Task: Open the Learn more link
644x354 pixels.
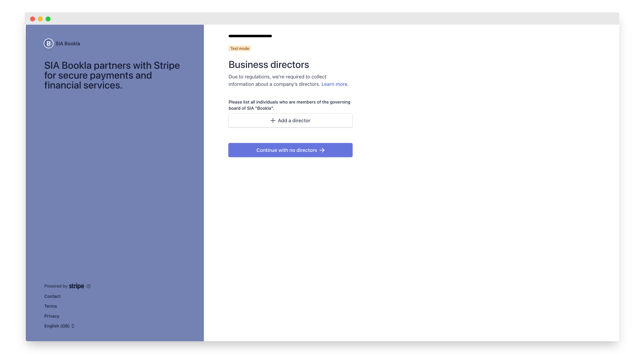Action: coord(334,84)
